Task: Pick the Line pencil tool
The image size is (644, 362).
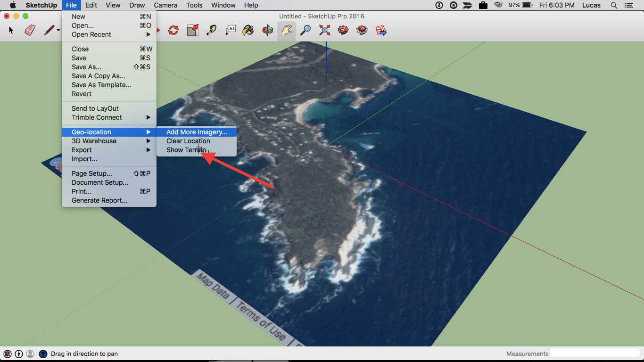Action: click(49, 31)
